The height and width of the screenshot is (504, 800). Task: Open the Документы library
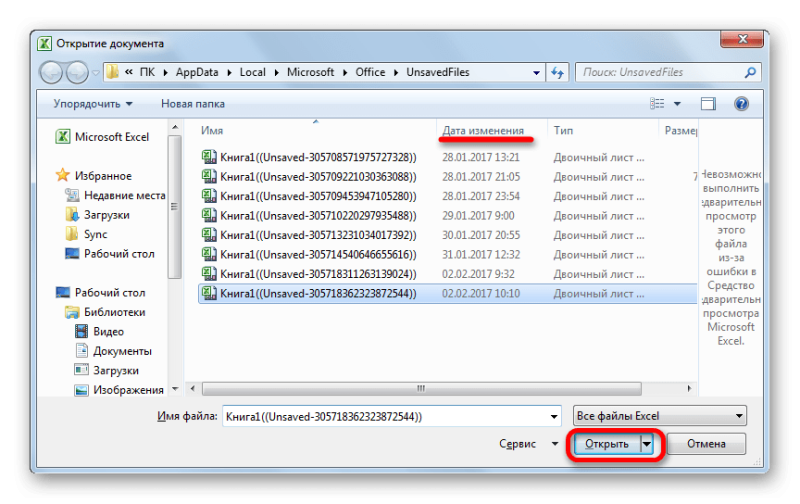click(x=113, y=351)
